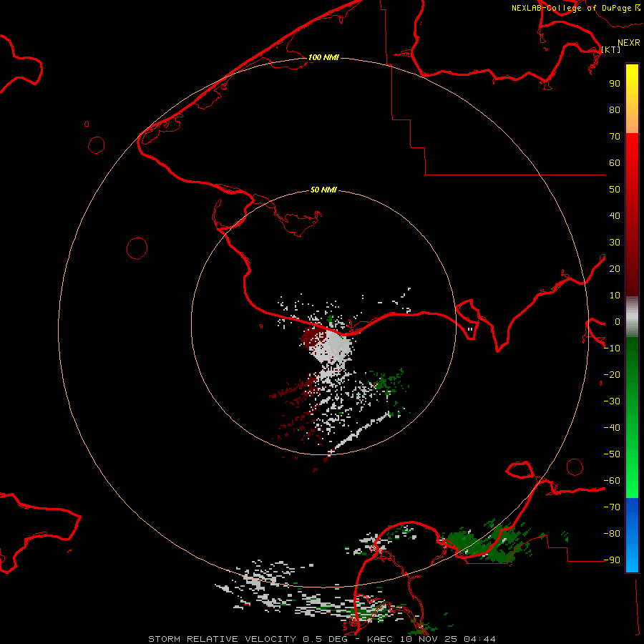Screen dimensions: 644x644
Task: Click the positive "60" scale value
Action: [615, 162]
